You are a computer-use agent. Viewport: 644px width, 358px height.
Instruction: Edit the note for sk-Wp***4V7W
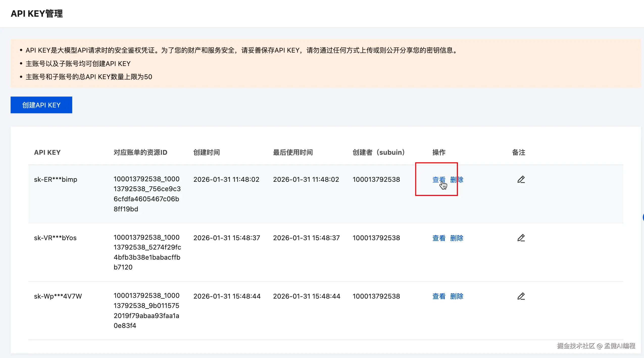(521, 296)
